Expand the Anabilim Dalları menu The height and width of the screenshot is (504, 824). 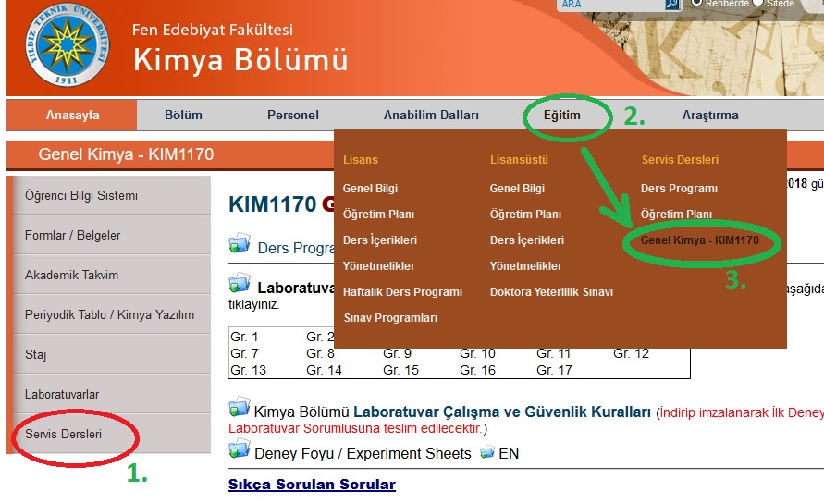point(431,116)
